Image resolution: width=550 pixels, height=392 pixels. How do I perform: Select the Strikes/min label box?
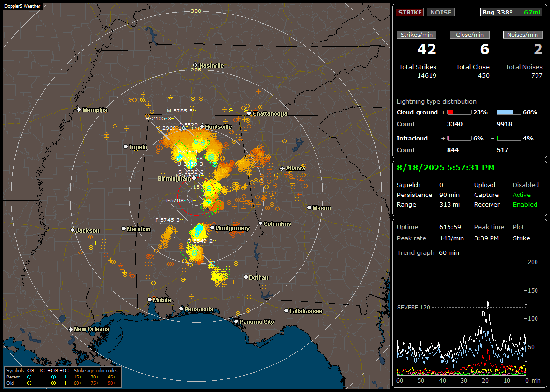pos(416,35)
